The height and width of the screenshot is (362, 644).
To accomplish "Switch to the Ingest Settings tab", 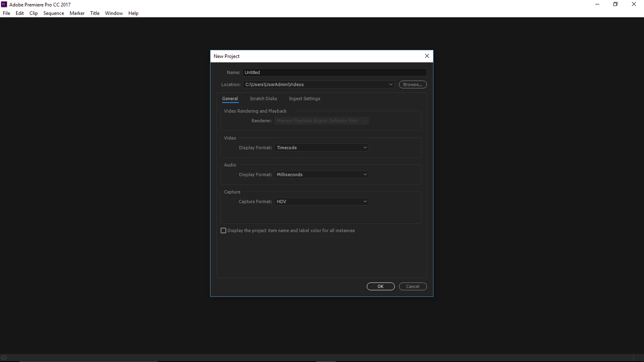I will (x=304, y=99).
